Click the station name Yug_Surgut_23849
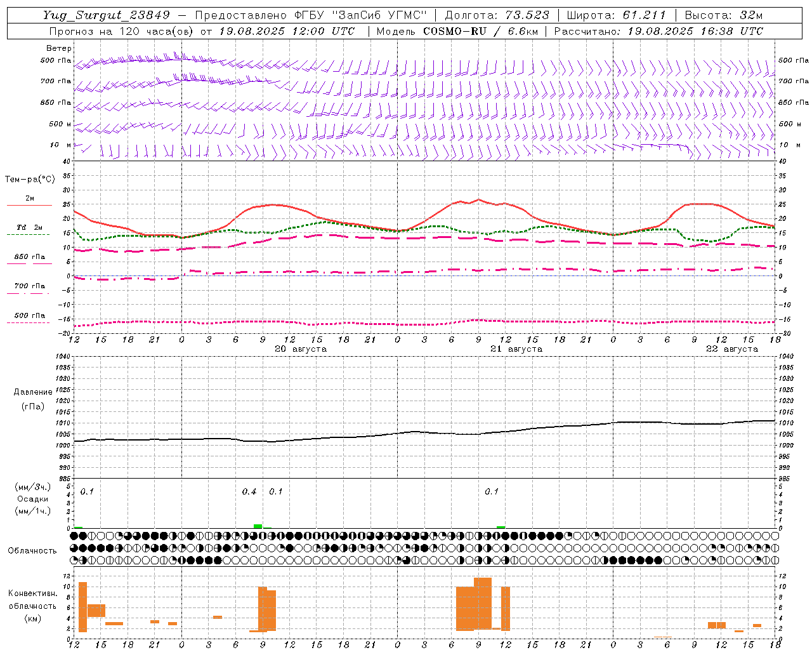Viewport: 812px width, 650px height. [107, 15]
